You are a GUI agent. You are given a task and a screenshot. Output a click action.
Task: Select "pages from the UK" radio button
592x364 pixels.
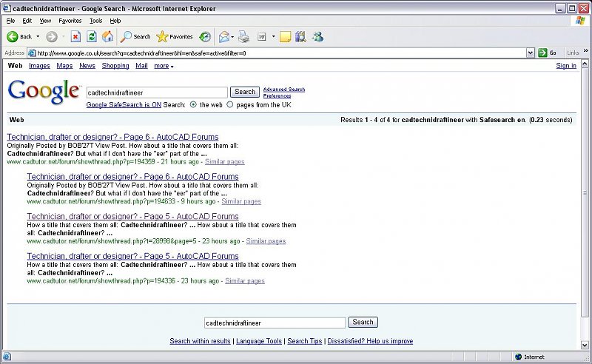pyautogui.click(x=229, y=105)
